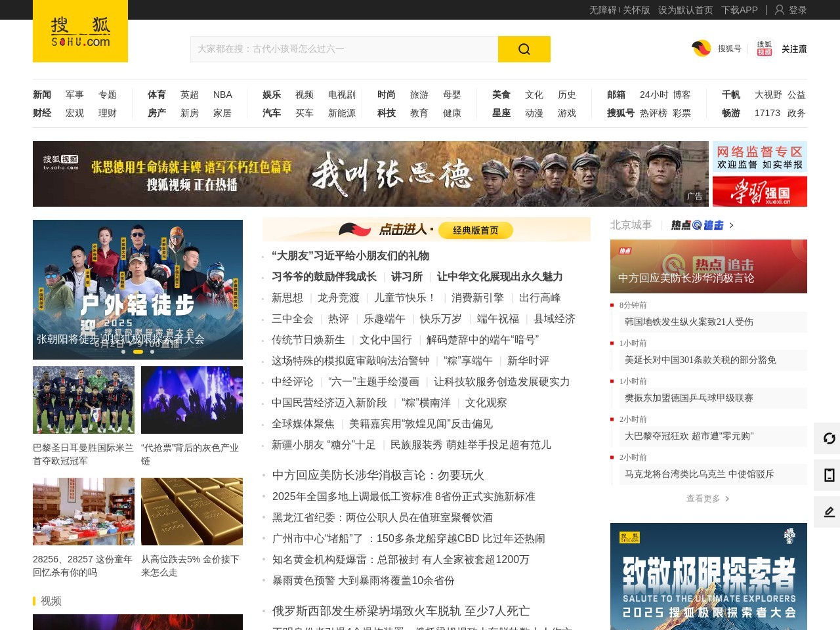Screen dimensions: 840x630
Task: Click 关注流 link
Action: (794, 49)
